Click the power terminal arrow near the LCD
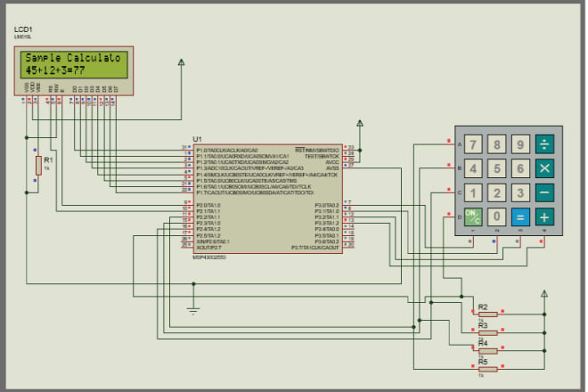Viewport: 588px width, 392px height. 181,62
